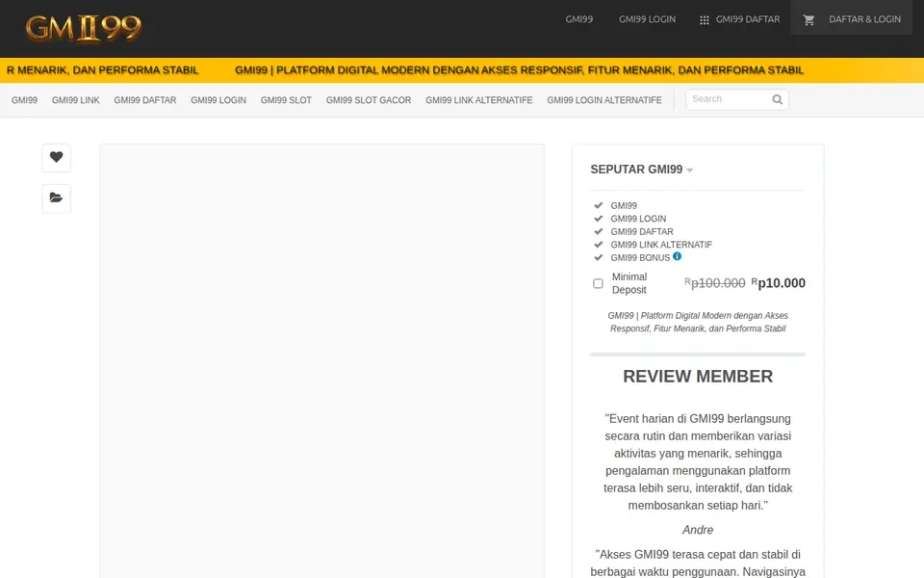Screen dimensions: 924x578
Task: Visit GMI99 LINK ALTERNATIFE navigation link
Action: (x=479, y=100)
